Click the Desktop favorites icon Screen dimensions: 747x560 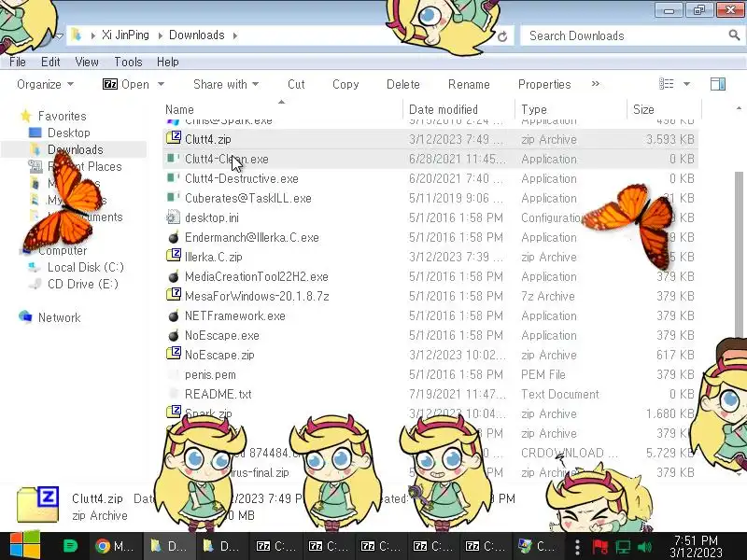[x=35, y=133]
